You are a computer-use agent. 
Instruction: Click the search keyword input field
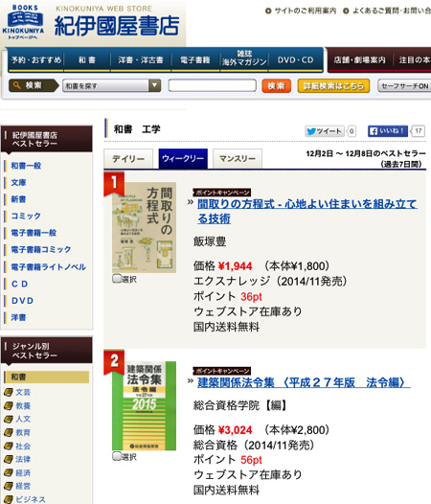[212, 86]
